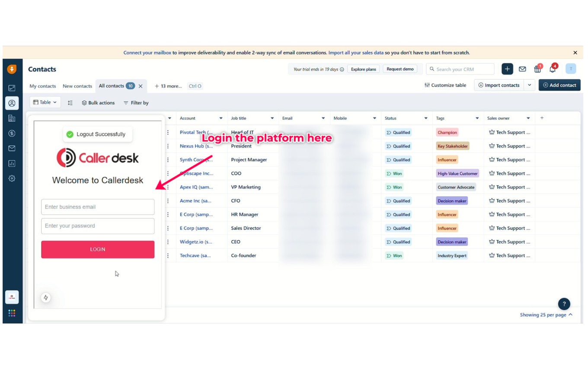588x368 pixels.
Task: Open the 13 more views tab
Action: tap(168, 86)
